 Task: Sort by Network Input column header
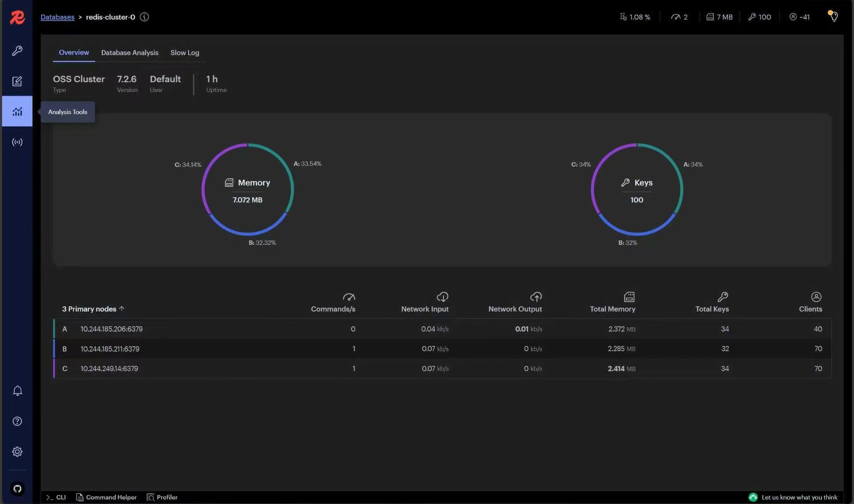click(x=425, y=309)
